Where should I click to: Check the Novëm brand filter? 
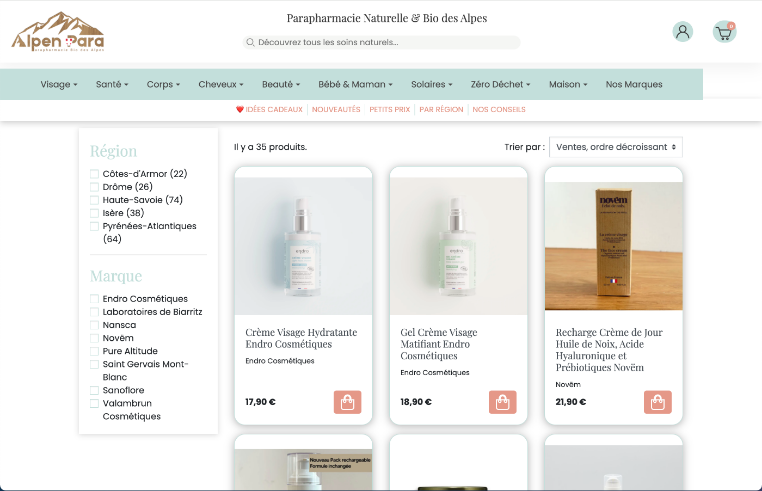(94, 338)
